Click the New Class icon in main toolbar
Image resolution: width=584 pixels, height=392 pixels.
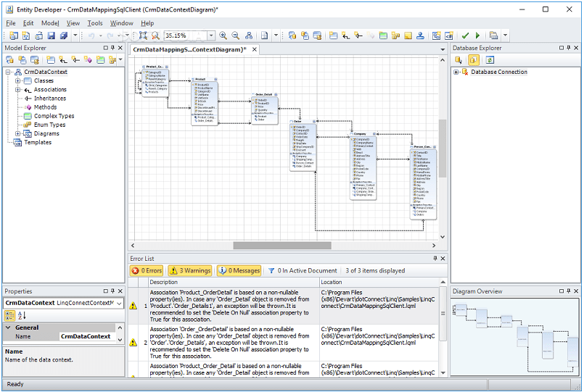pyautogui.click(x=333, y=36)
